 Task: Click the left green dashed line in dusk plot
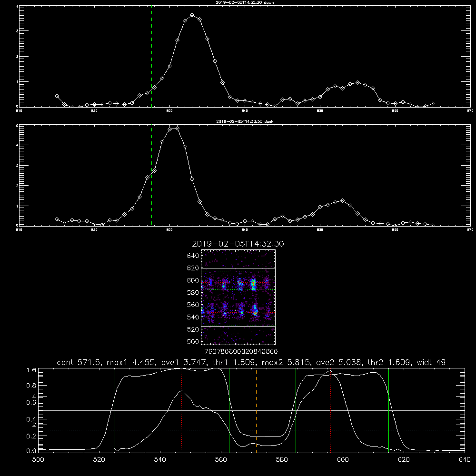click(x=151, y=176)
